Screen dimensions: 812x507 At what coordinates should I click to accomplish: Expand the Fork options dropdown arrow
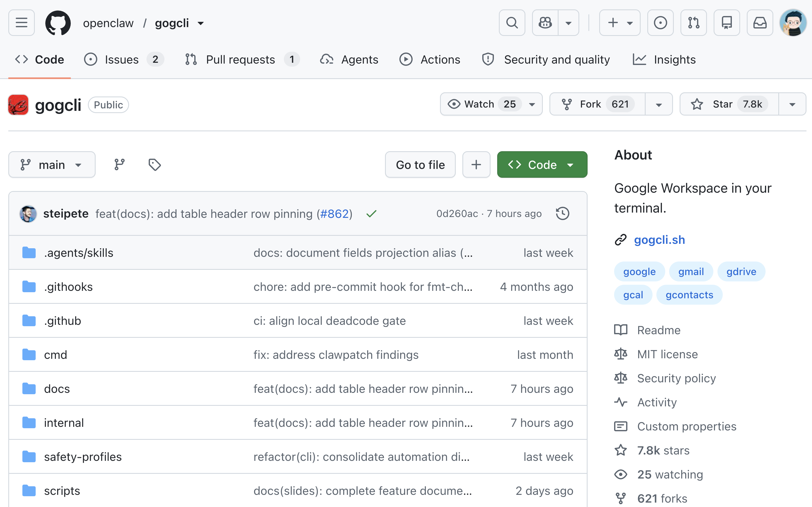658,104
